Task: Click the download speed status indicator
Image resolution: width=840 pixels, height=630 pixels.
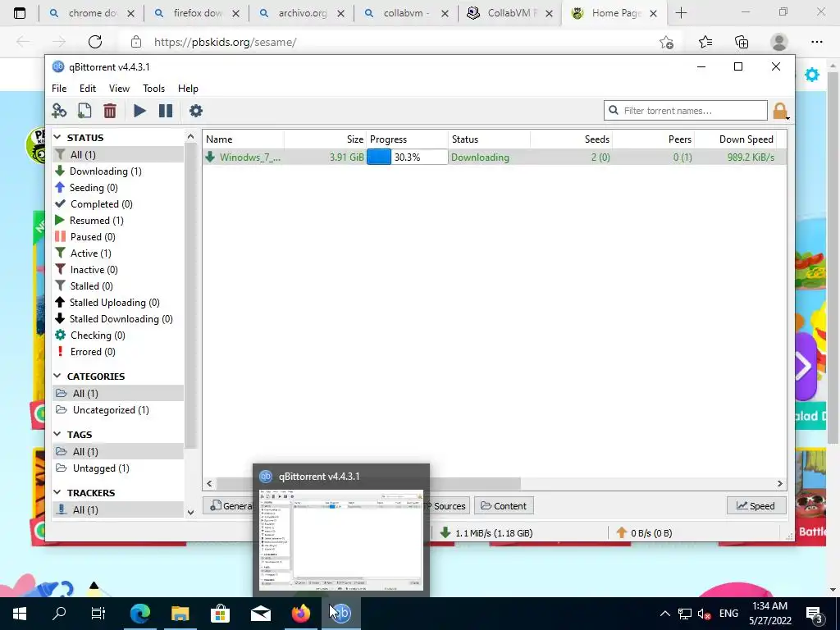Action: tap(486, 533)
